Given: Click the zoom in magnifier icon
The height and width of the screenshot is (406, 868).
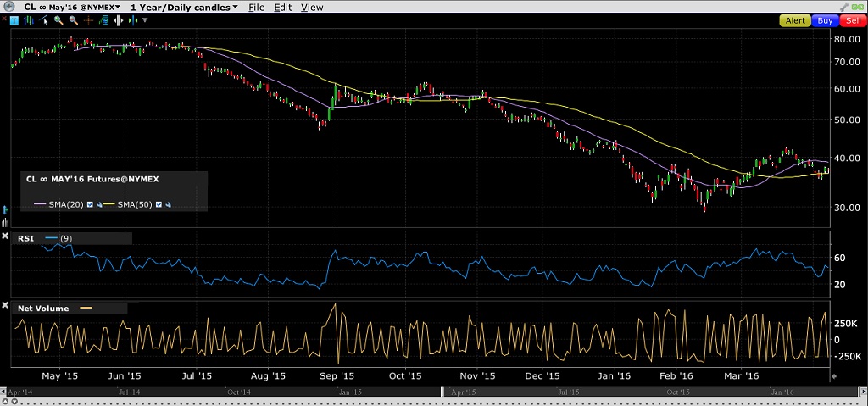Looking at the screenshot, I should pos(58,20).
